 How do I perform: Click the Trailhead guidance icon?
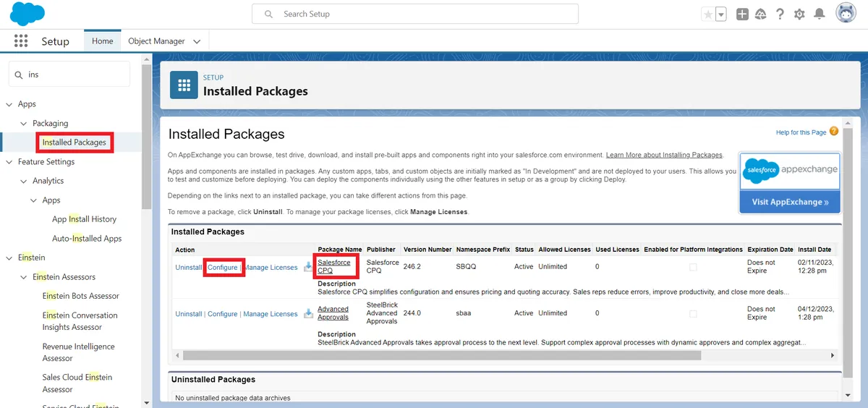click(x=761, y=14)
